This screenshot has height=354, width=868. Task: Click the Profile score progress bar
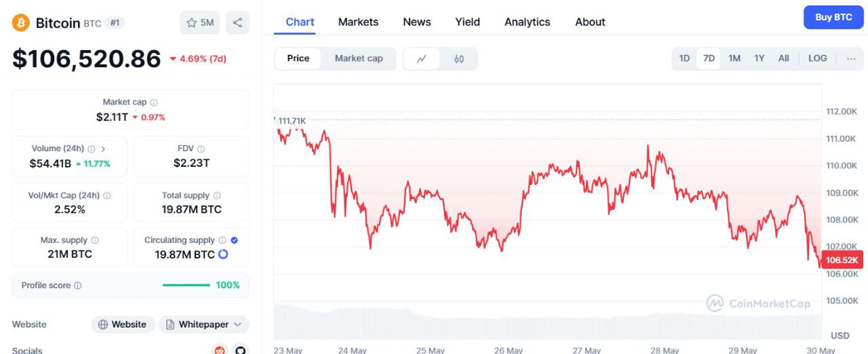187,285
